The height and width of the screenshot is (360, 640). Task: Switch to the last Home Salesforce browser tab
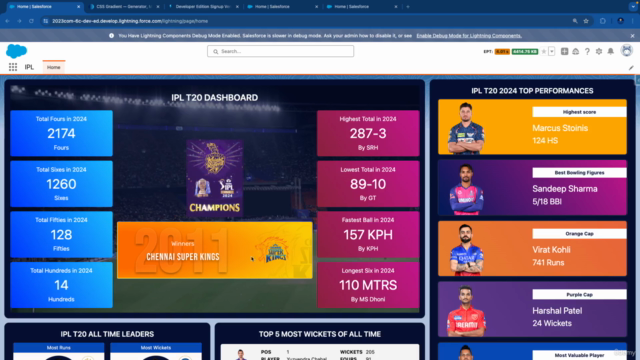pos(360,7)
